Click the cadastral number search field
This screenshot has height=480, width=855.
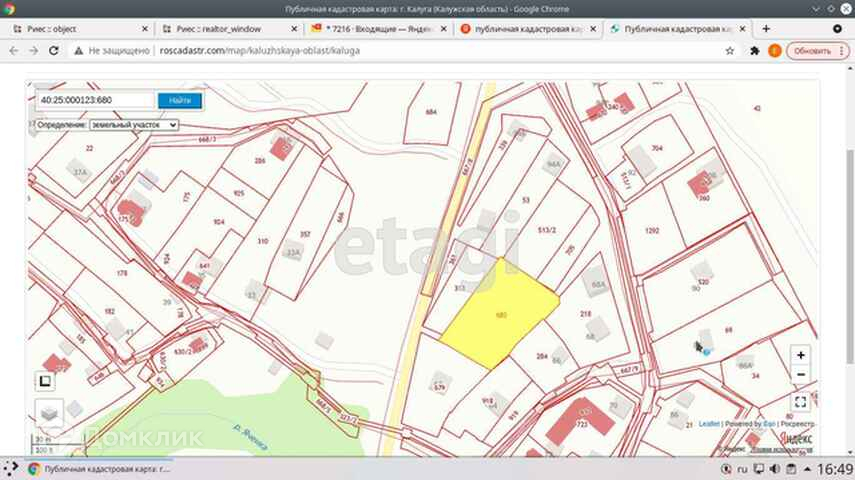(x=96, y=100)
